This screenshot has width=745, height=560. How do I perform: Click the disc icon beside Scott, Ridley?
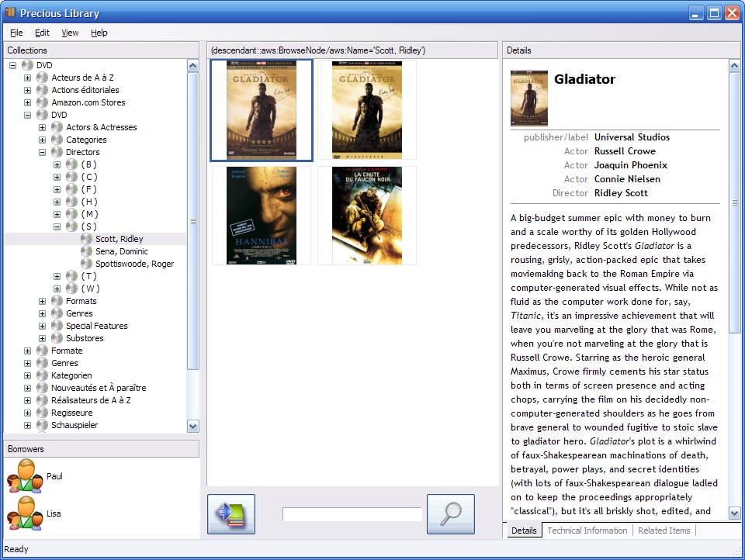86,238
